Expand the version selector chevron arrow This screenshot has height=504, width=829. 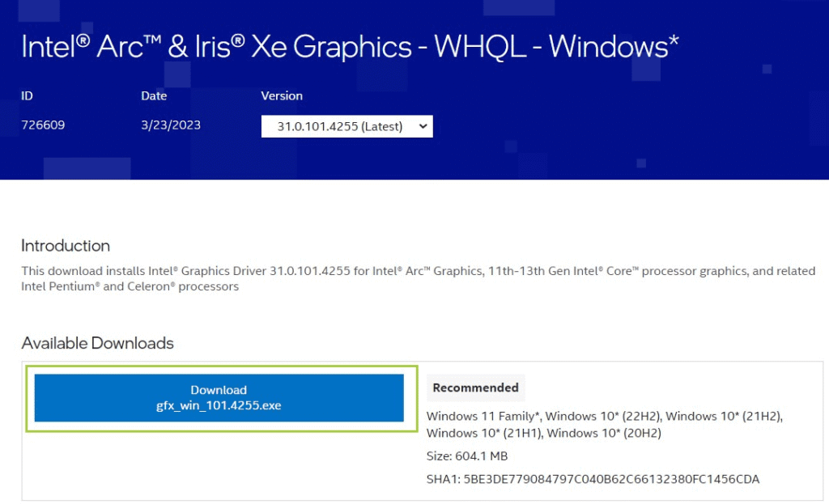coord(422,126)
